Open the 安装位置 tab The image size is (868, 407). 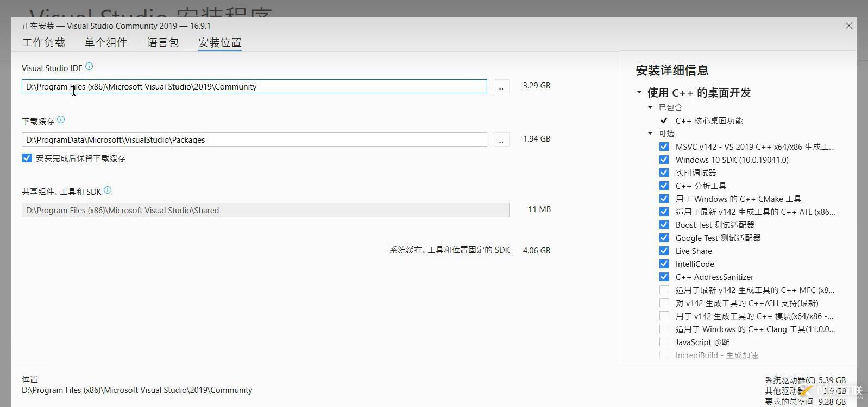point(220,42)
